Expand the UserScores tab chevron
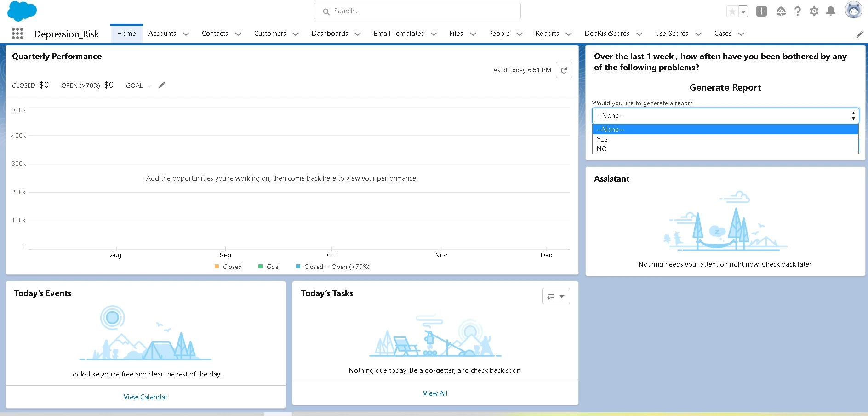868x416 pixels. (698, 34)
